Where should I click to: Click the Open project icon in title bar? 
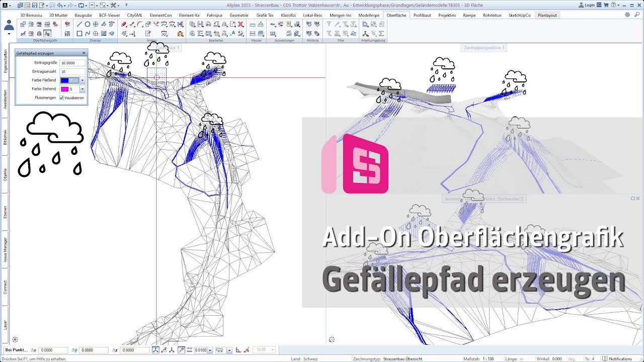click(19, 5)
